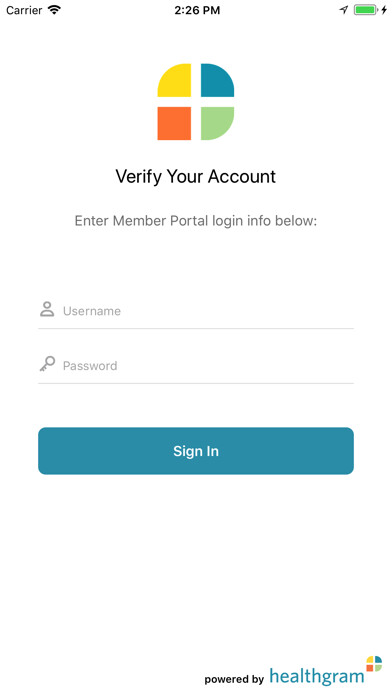This screenshot has width=392, height=696.
Task: Tap the light green quadrant of logo
Action: (218, 123)
